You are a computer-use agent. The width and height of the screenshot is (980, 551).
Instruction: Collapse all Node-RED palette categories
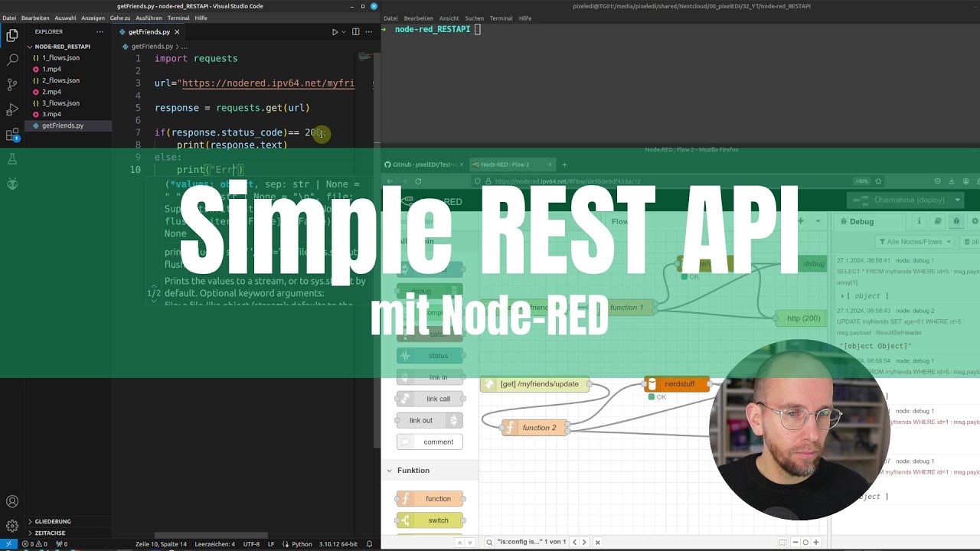tap(460, 542)
